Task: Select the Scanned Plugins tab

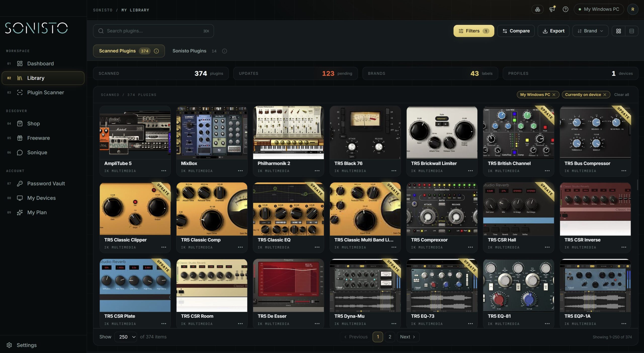Action: (129, 51)
